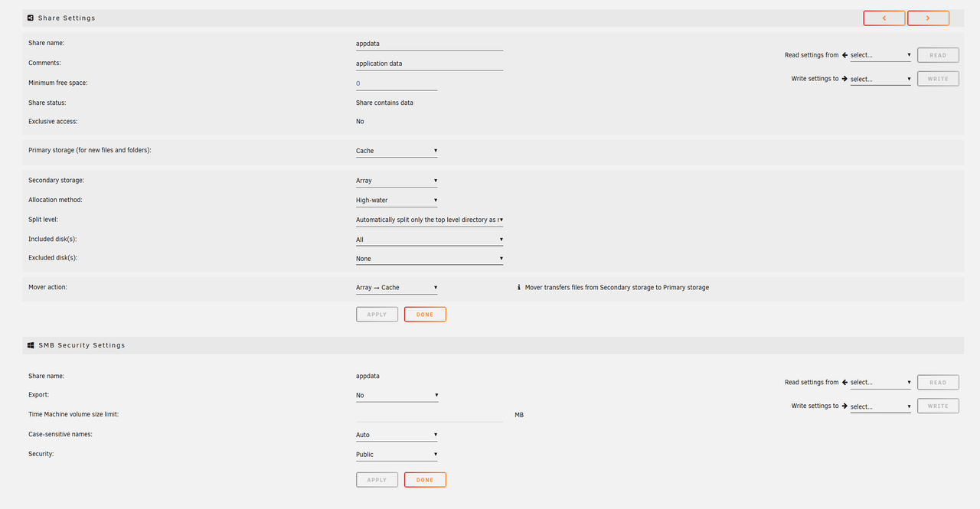Screen dimensions: 980x509
Task: Open the Excluded disk(s) dropdown
Action: [x=430, y=259]
